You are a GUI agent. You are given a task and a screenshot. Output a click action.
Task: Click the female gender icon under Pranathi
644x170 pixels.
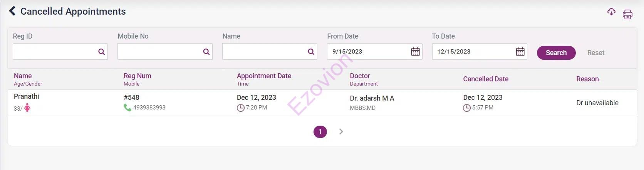[x=27, y=108]
